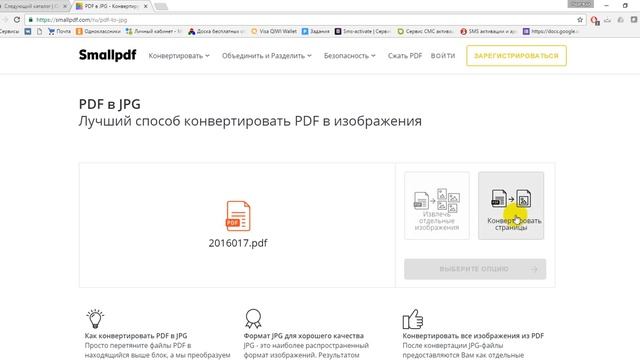The height and width of the screenshot is (360, 640).
Task: Bookmark this page with the star icon
Action: (580, 20)
